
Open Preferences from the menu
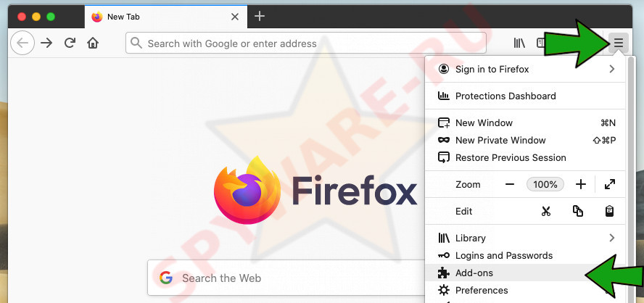pyautogui.click(x=525, y=290)
